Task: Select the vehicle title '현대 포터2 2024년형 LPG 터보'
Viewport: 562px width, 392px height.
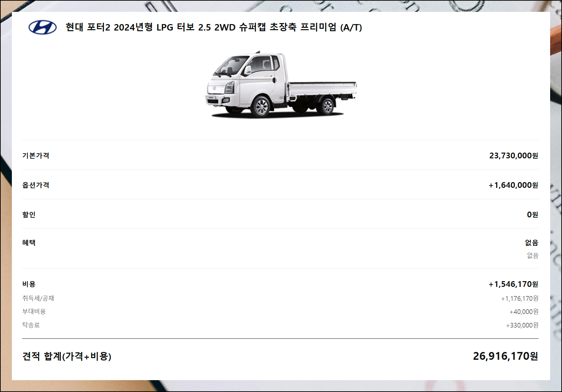Action: (x=130, y=27)
